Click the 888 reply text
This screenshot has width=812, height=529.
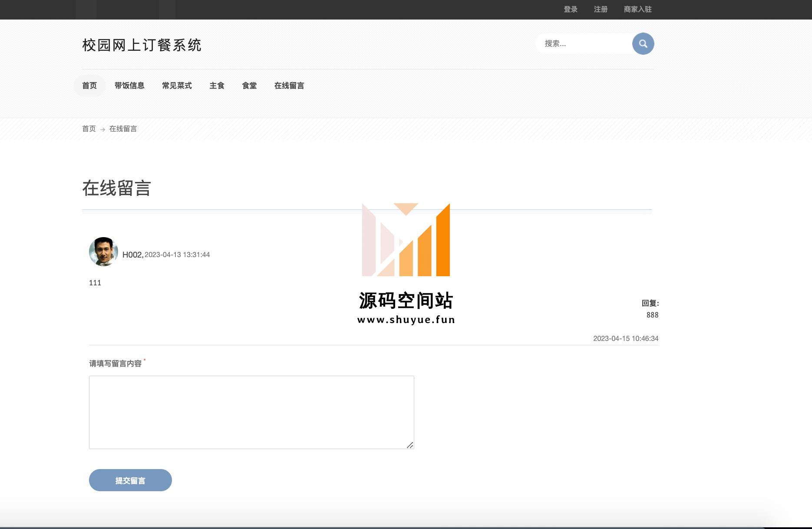coord(652,315)
